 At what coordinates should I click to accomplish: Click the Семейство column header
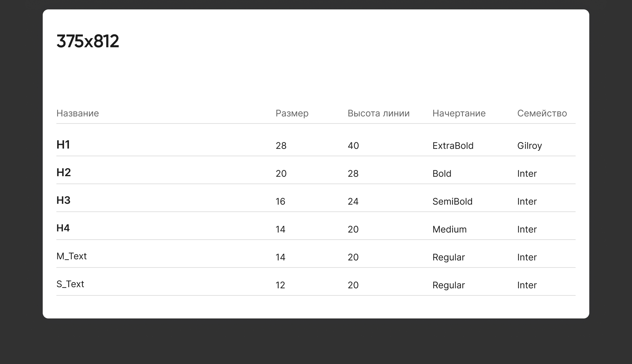[542, 113]
